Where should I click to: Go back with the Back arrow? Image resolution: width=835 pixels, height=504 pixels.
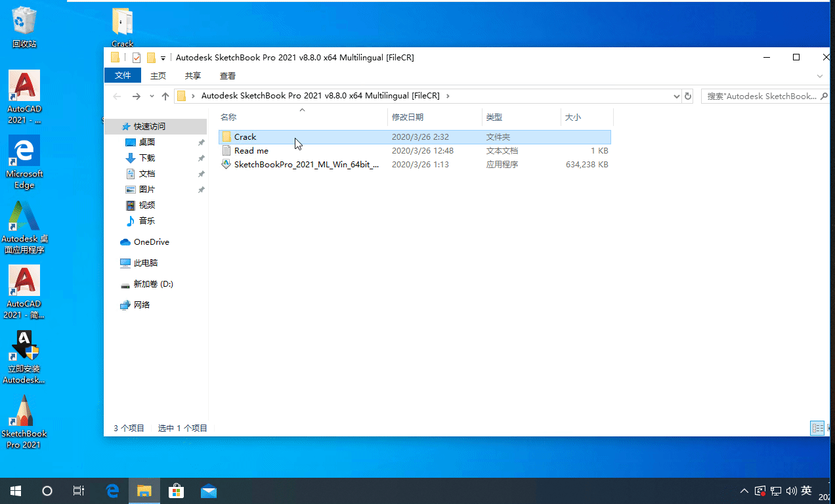117,96
